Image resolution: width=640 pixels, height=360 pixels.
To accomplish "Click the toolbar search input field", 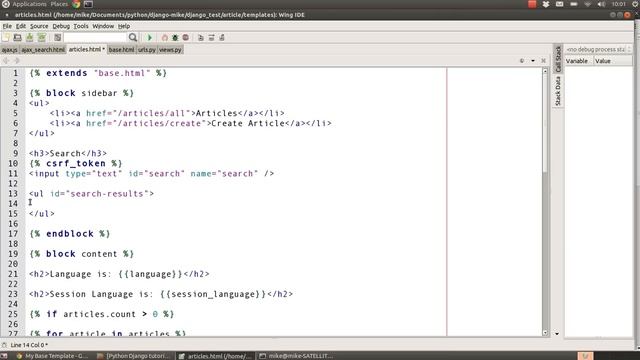I will (95, 38).
